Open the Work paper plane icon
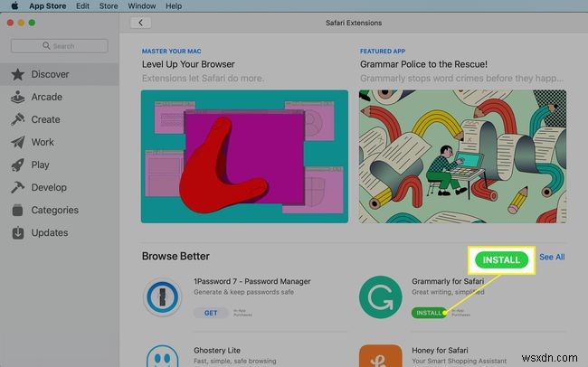The image size is (588, 367). [x=17, y=142]
